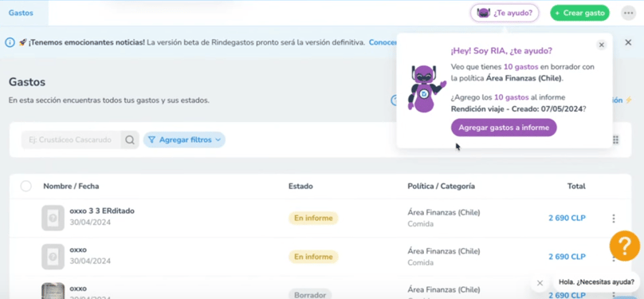Close the RIA assistant popup
644x299 pixels.
601,45
